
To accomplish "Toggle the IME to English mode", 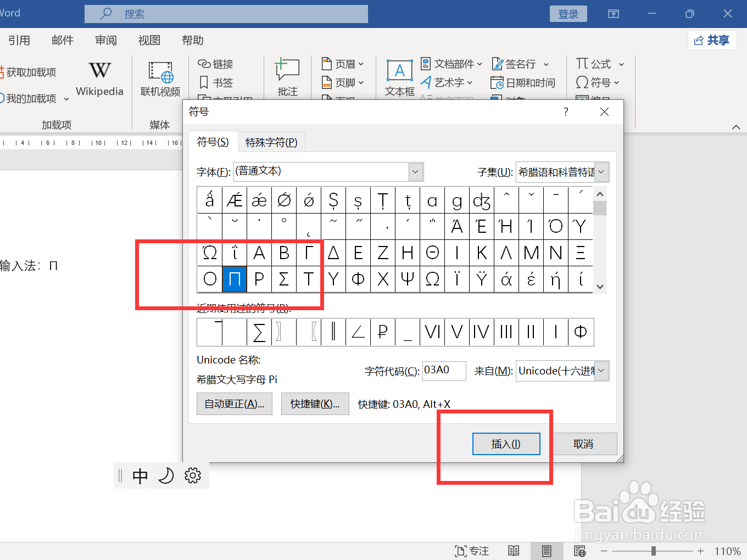I will click(141, 475).
